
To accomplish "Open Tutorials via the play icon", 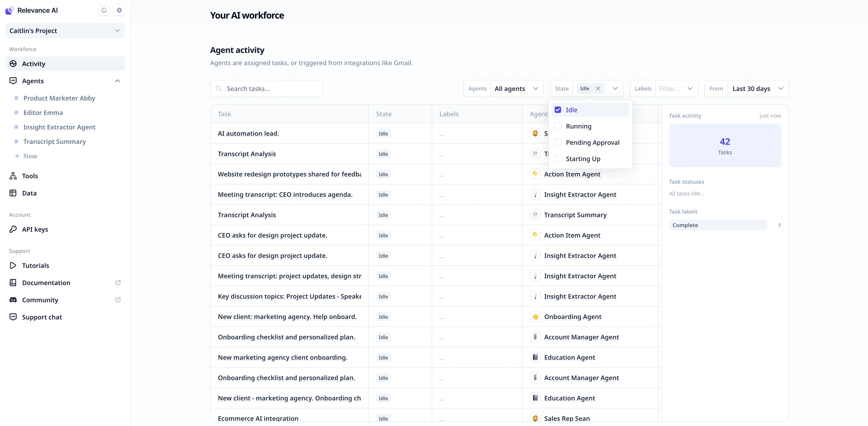I will coord(13,265).
